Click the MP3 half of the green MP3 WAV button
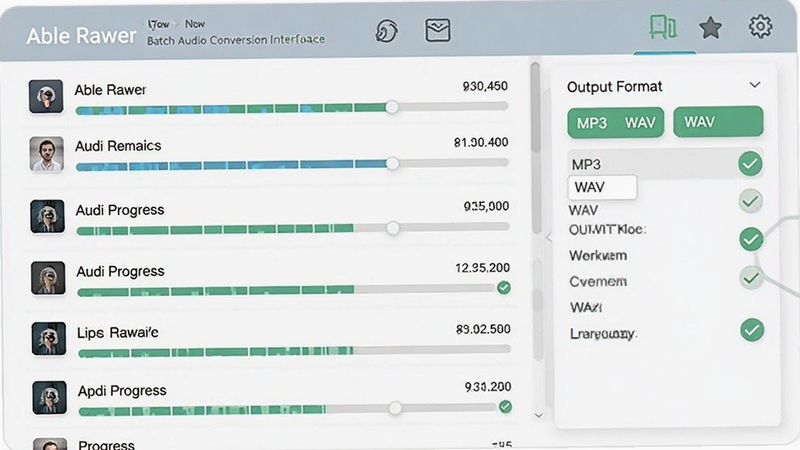Viewport: 800px width, 450px height. coord(592,123)
